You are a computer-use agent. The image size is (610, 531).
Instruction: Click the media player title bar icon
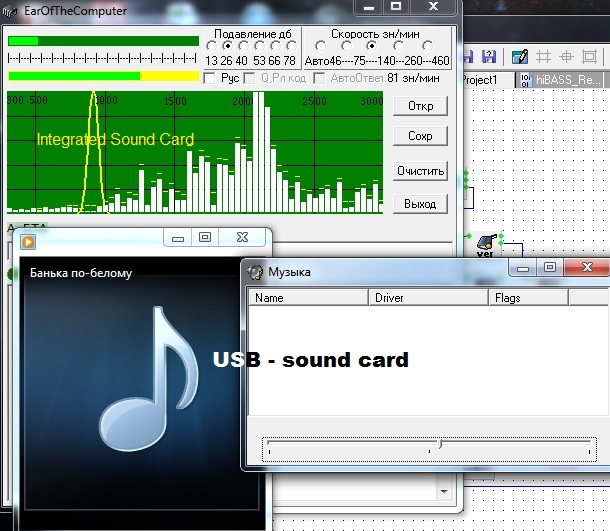point(31,239)
